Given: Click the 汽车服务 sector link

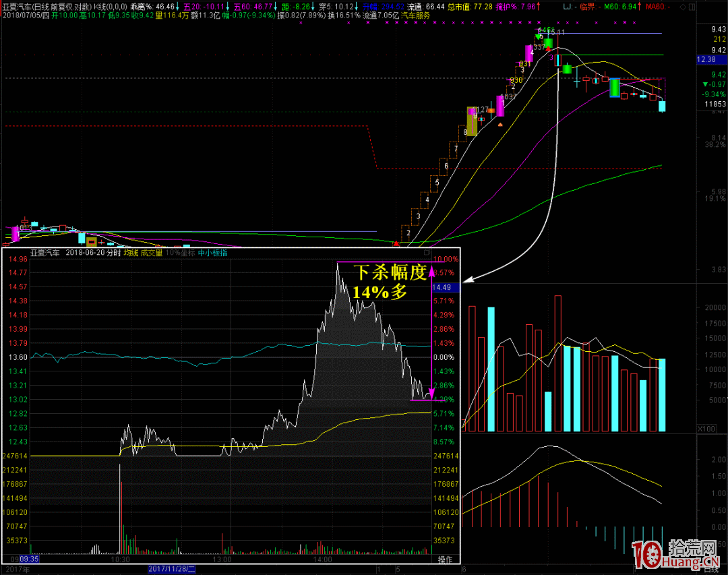Looking at the screenshot, I should 416,15.
